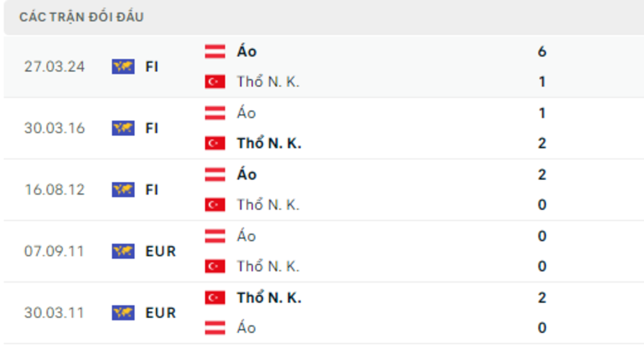
Task: Click world map icon in 30.03.16 row
Action: [x=123, y=128]
